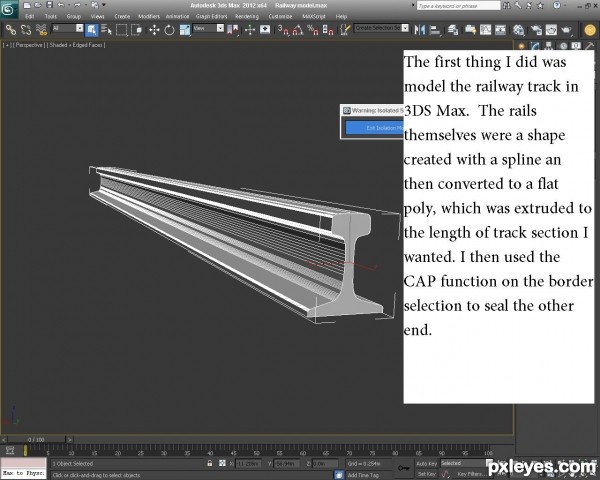Click the Auto Key button

tap(426, 464)
